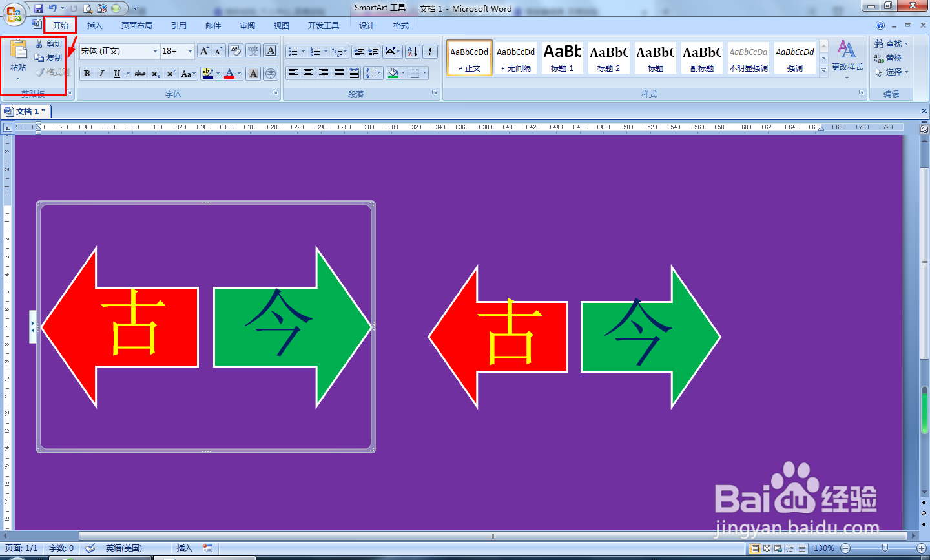The width and height of the screenshot is (930, 560).
Task: Switch to the 引用 ribbon tab
Action: click(179, 26)
